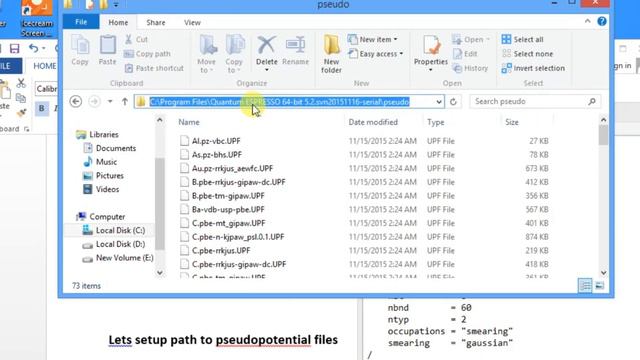Click Paste shortcut in the ribbon
Image resolution: width=640 pixels, height=360 pixels.
pyautogui.click(x=154, y=68)
